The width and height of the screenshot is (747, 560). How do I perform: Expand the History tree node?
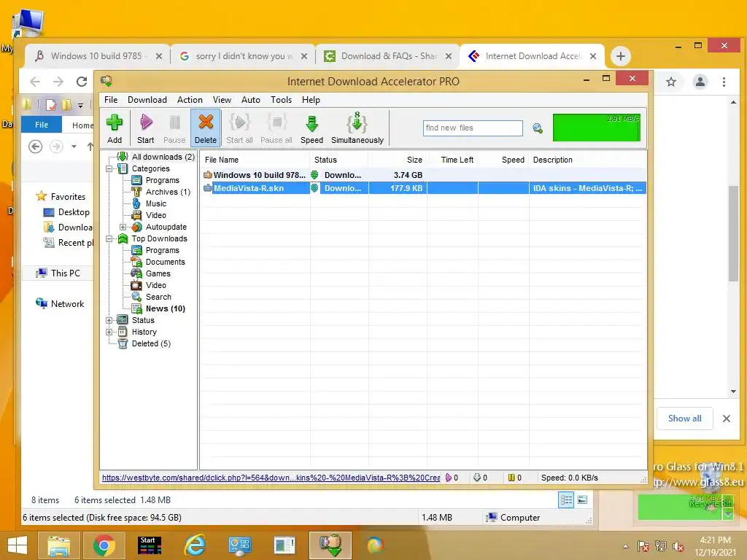coord(109,332)
